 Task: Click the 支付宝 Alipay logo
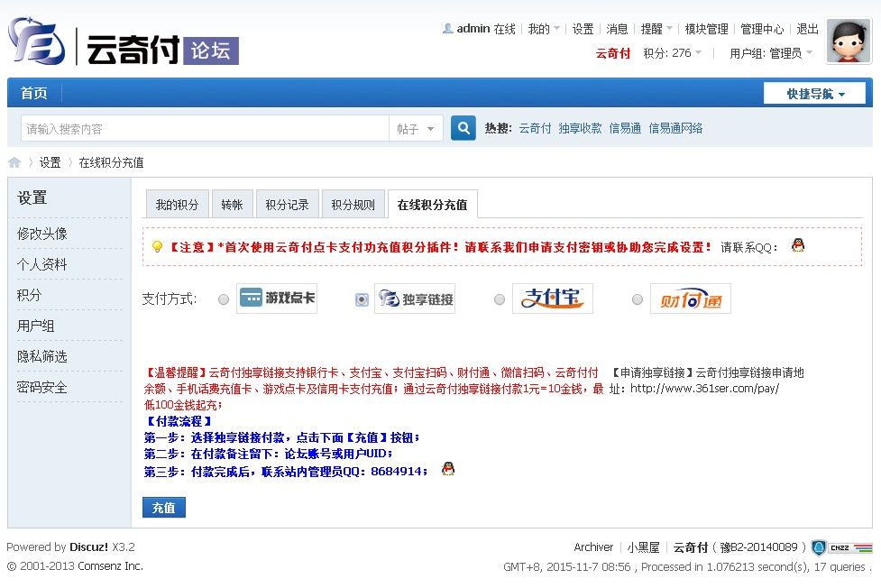553,299
